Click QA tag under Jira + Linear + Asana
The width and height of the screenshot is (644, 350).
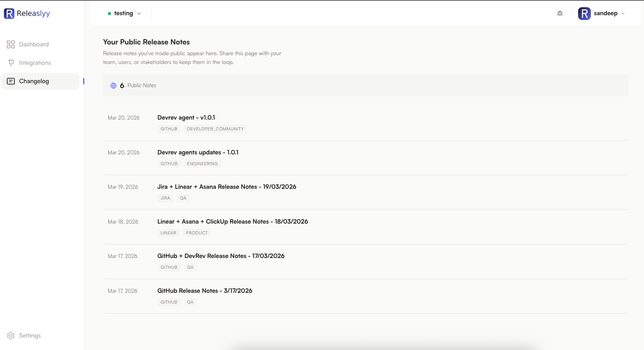click(x=183, y=198)
